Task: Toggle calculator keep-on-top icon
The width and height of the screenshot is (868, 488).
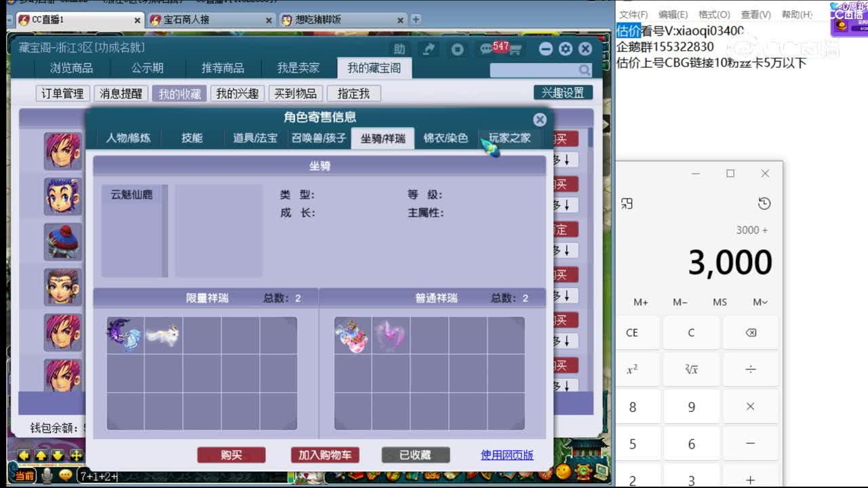Action: point(627,203)
